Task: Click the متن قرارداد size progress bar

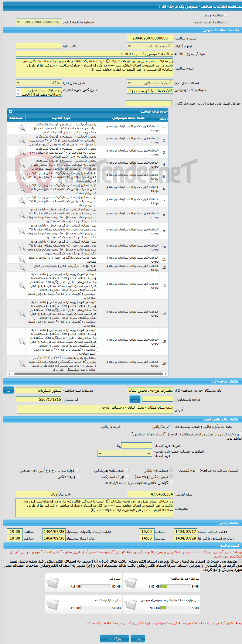Action: (x=176, y=608)
